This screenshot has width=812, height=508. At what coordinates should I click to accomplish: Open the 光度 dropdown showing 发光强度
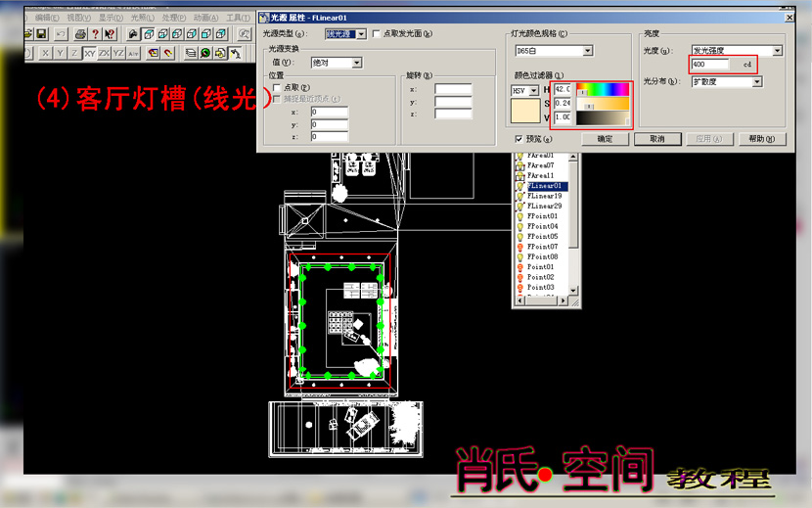tap(778, 51)
